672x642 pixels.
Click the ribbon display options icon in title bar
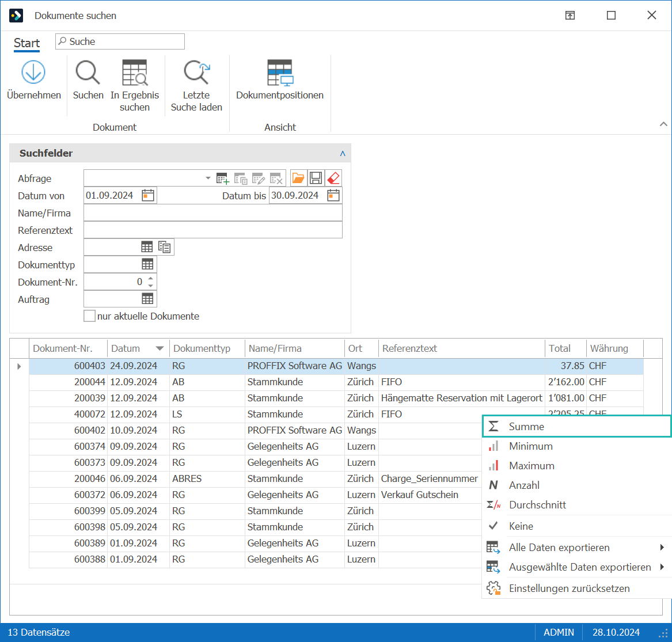tap(570, 16)
